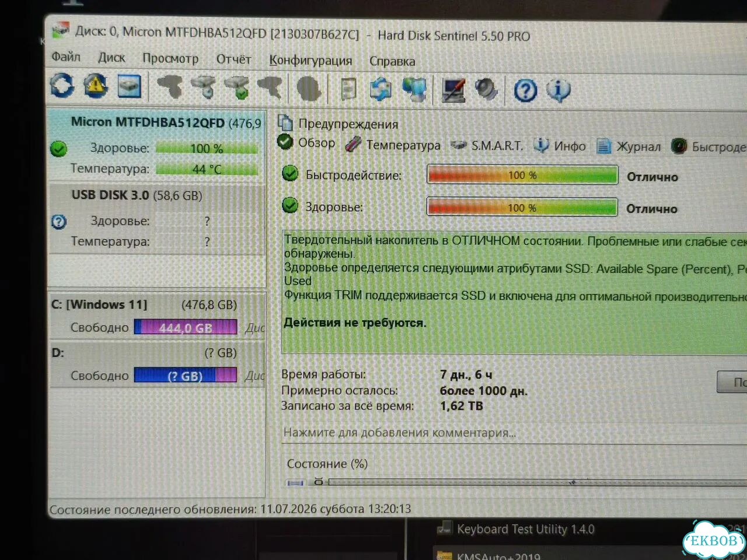Click the disk test icon with clock badge
Image resolution: width=747 pixels, height=560 pixels.
pyautogui.click(x=203, y=87)
